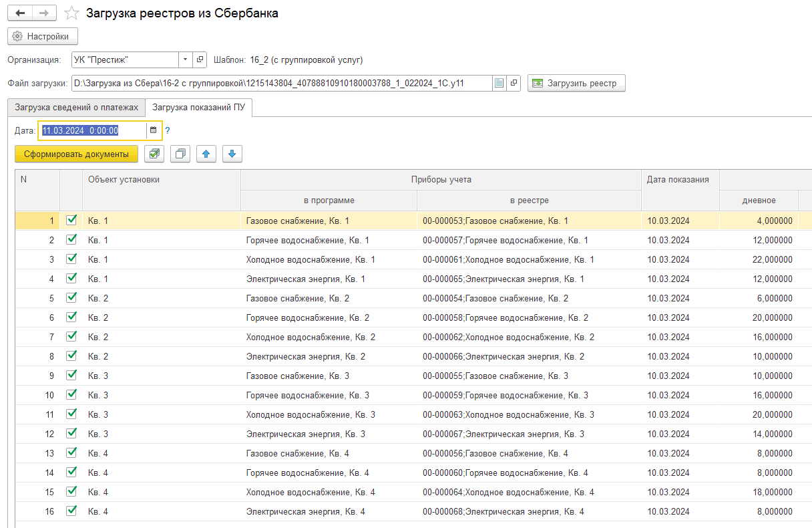Image resolution: width=812 pixels, height=528 pixels.
Task: Click the check all rows icon
Action: coord(154,154)
